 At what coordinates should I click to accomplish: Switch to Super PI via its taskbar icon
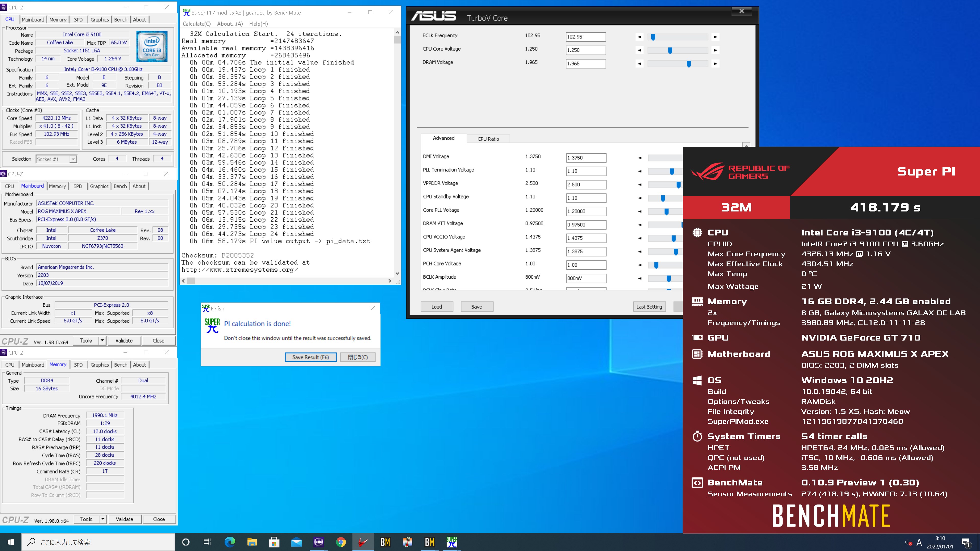tap(452, 542)
